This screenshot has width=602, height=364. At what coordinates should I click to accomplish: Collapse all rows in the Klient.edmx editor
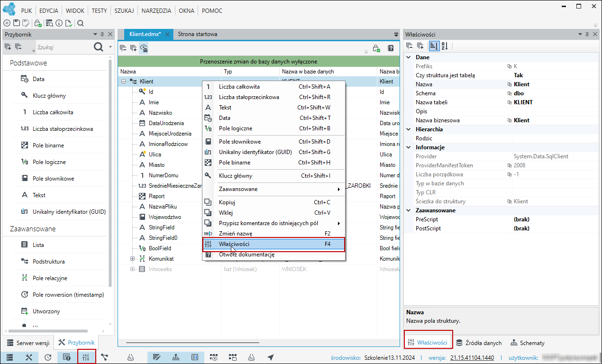pyautogui.click(x=123, y=48)
